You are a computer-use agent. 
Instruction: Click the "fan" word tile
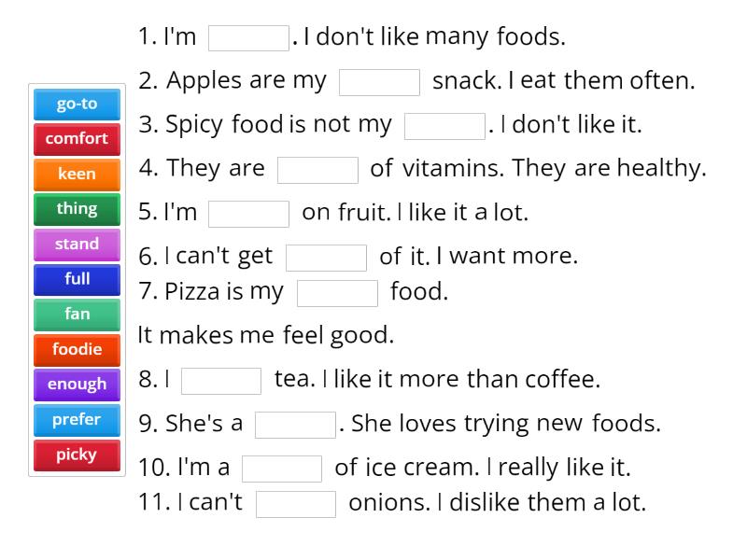[x=76, y=315]
